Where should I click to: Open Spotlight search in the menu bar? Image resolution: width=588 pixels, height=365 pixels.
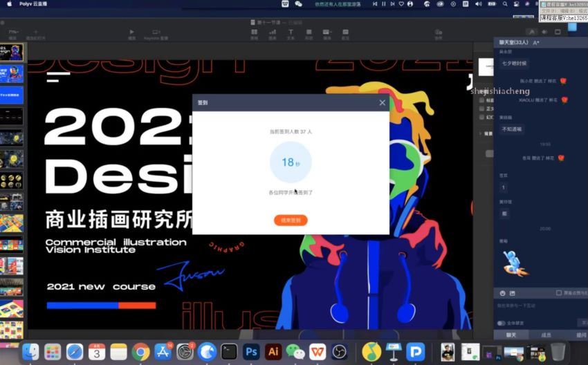pyautogui.click(x=505, y=3)
